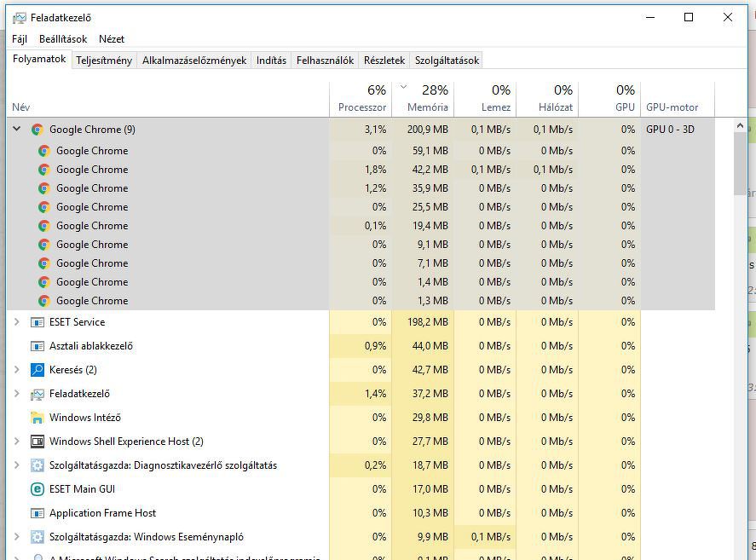Click the ESET Main GUI icon
This screenshot has width=756, height=560.
click(x=37, y=489)
